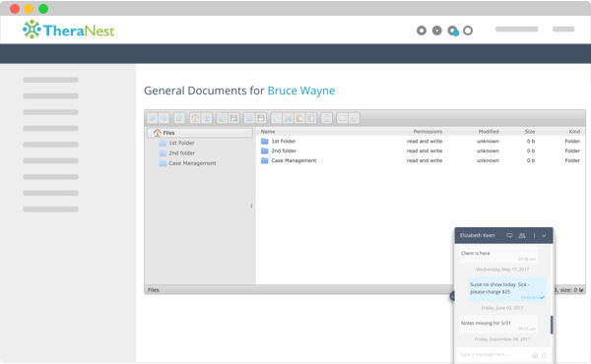Select the Case Management row in file list
Image resolution: width=591 pixels, height=364 pixels.
421,160
